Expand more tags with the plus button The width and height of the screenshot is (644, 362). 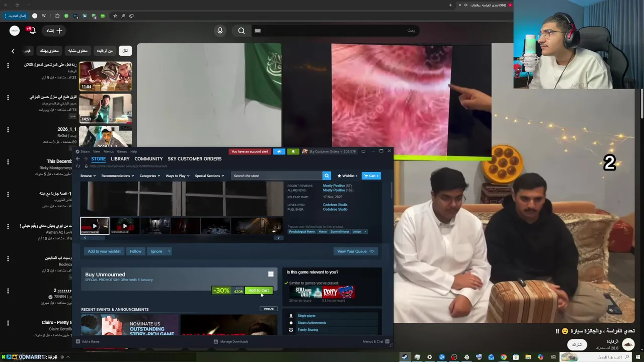coord(366,231)
